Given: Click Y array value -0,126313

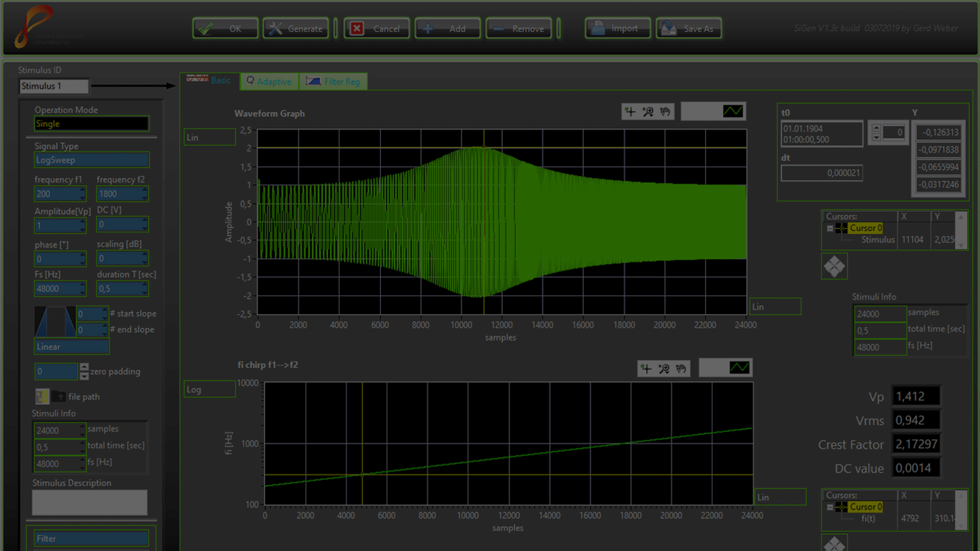Looking at the screenshot, I should point(938,133).
